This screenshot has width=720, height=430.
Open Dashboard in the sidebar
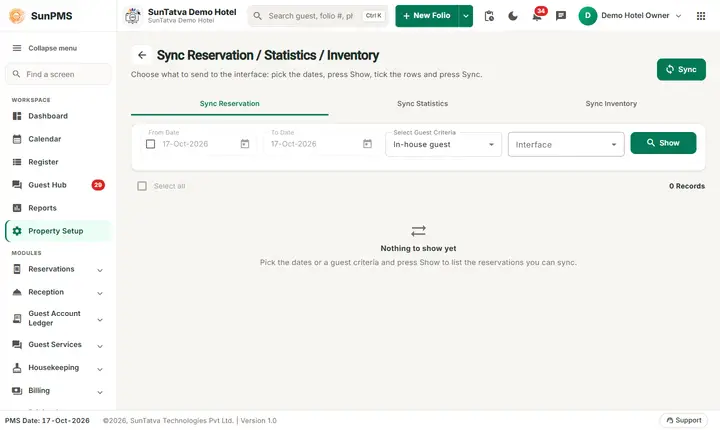pyautogui.click(x=58, y=116)
